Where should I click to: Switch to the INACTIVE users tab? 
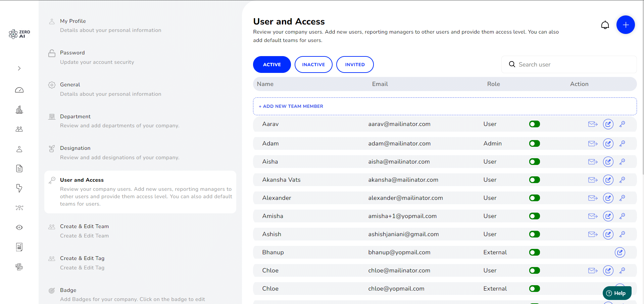click(313, 64)
